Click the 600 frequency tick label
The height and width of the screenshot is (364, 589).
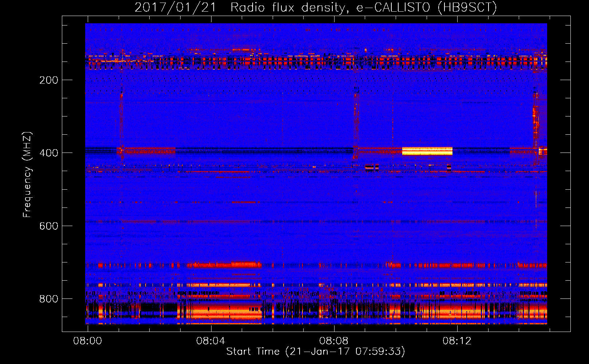tap(49, 226)
